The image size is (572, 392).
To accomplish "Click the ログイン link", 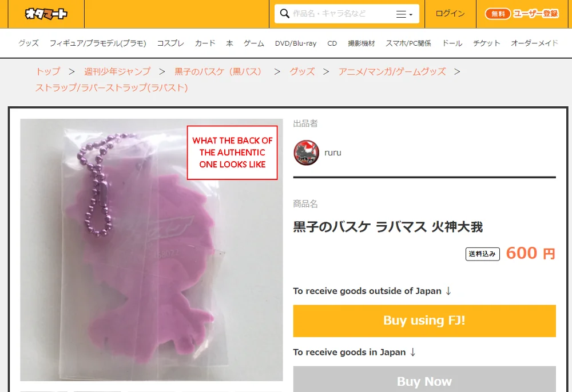I will (x=450, y=14).
